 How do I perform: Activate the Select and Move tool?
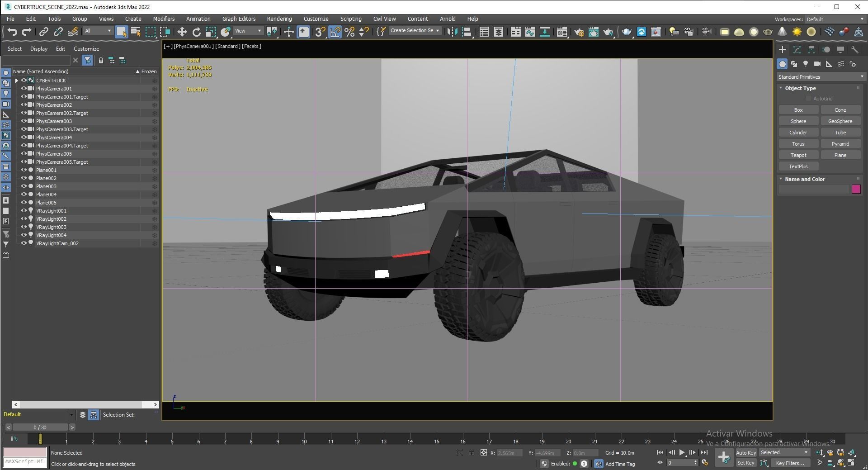click(x=182, y=32)
